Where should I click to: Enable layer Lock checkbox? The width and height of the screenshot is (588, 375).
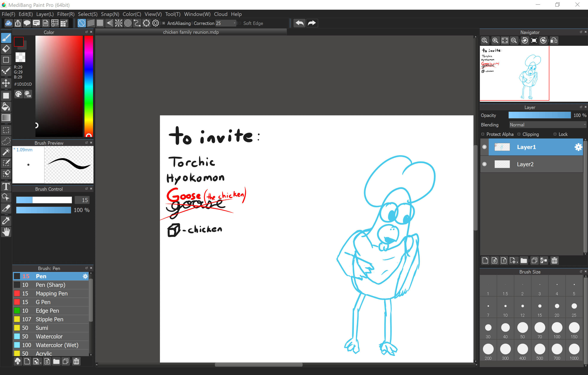[555, 134]
